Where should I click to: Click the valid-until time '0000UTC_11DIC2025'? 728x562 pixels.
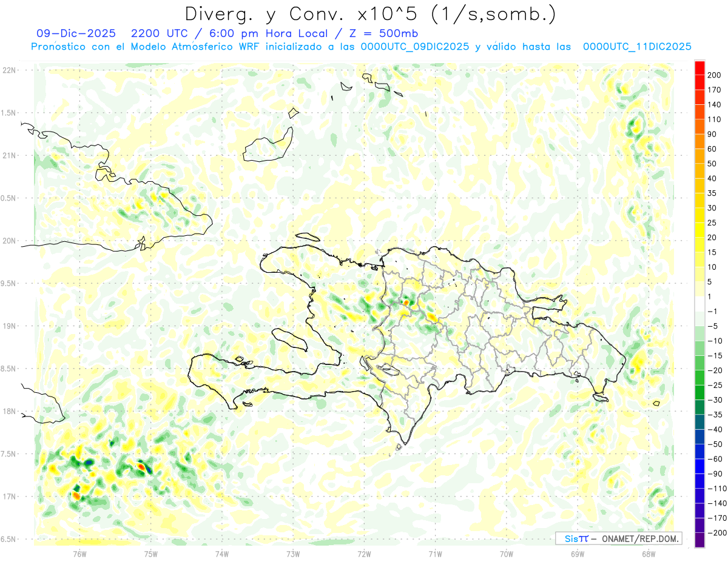(x=637, y=47)
